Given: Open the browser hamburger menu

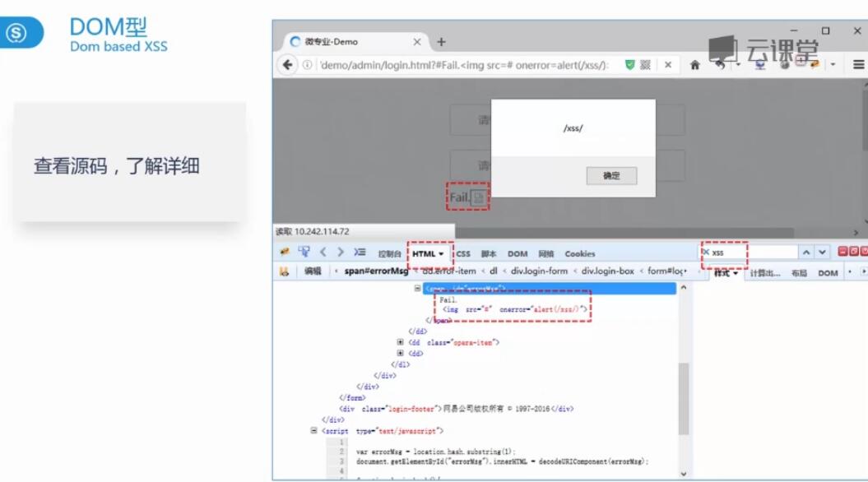Looking at the screenshot, I should (858, 65).
